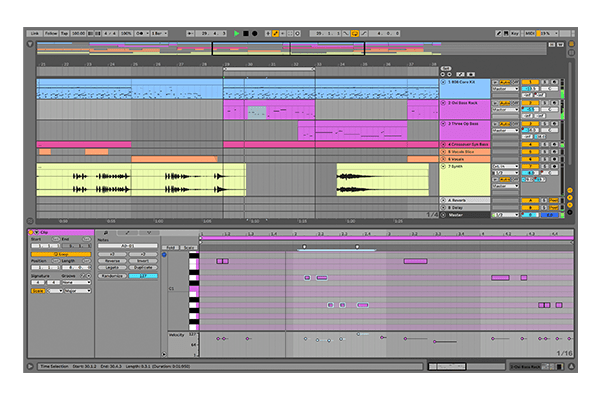Screen dimensions: 600x400
Task: Click the Link button in control bar
Action: (35, 33)
